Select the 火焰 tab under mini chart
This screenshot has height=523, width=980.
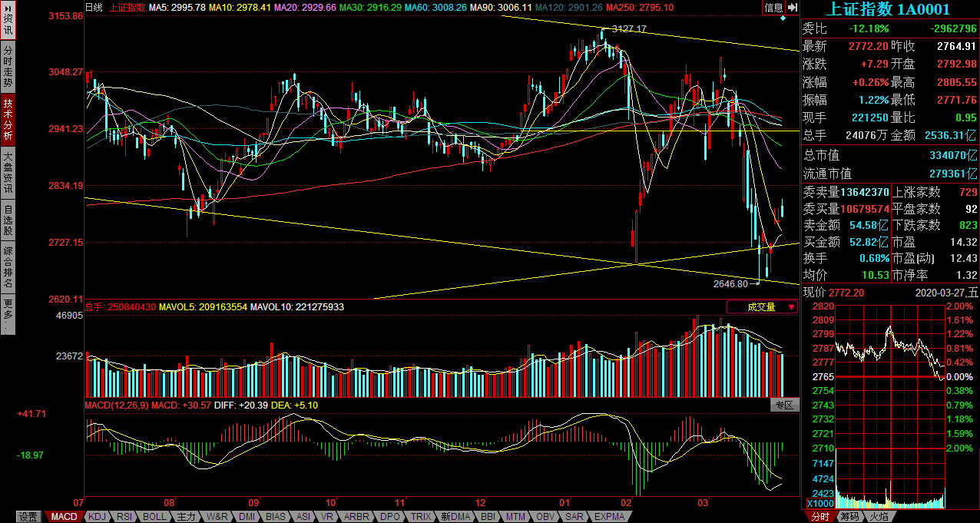click(879, 517)
